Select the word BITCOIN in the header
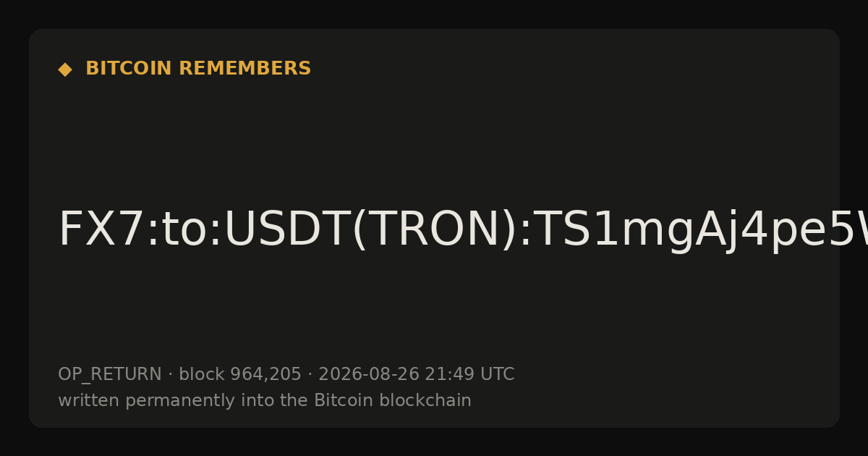This screenshot has width=868, height=456. click(129, 69)
